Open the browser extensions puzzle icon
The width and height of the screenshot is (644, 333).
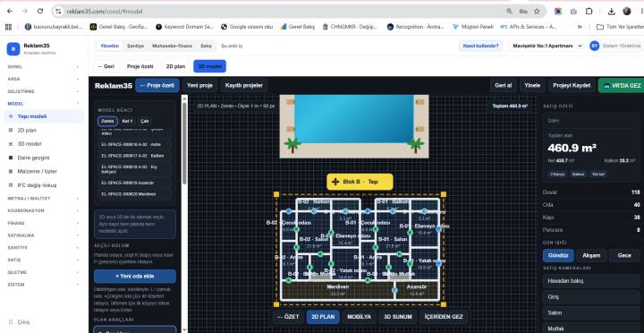click(589, 11)
